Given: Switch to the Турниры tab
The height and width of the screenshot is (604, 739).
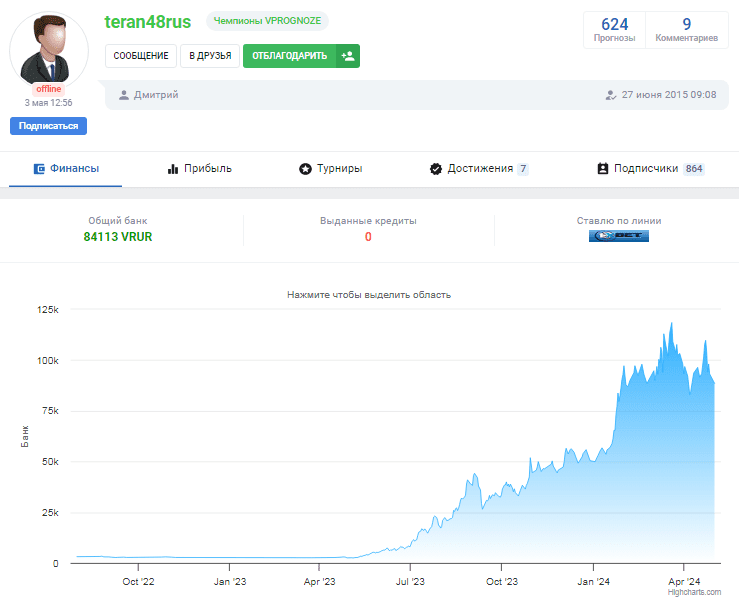Looking at the screenshot, I should point(331,169).
